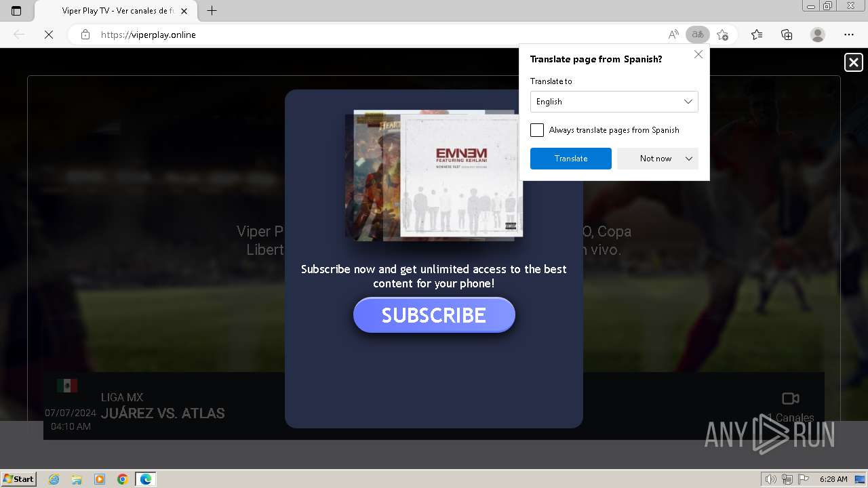Open the Translate to English dropdown

click(614, 102)
